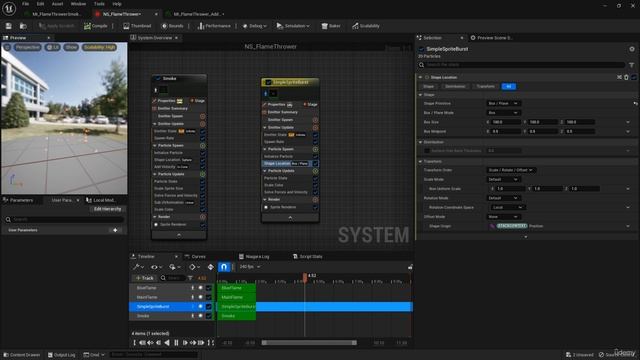This screenshot has width=640, height=360.
Task: Click the Show button in the preview viewport
Action: click(x=71, y=47)
